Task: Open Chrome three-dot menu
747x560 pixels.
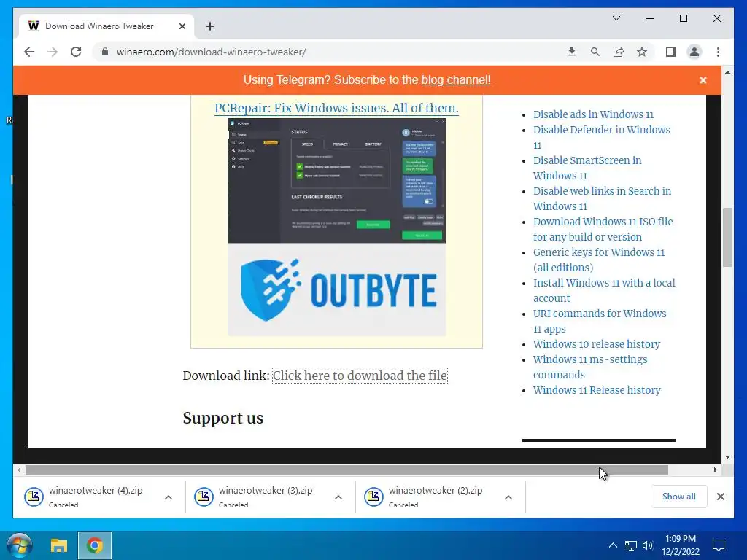Action: pos(718,52)
